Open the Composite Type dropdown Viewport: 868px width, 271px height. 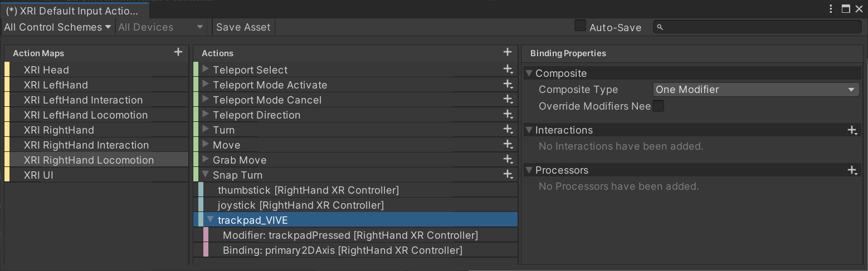tap(755, 90)
